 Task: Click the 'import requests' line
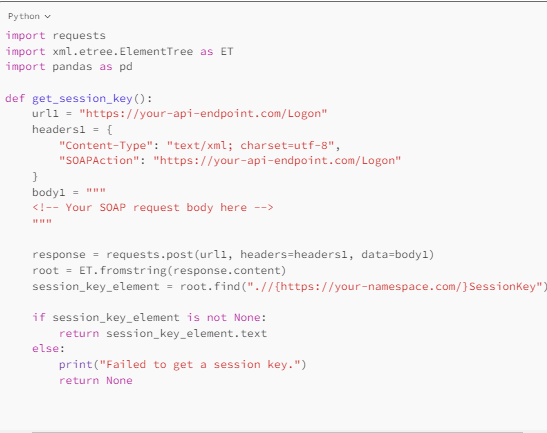click(x=55, y=36)
